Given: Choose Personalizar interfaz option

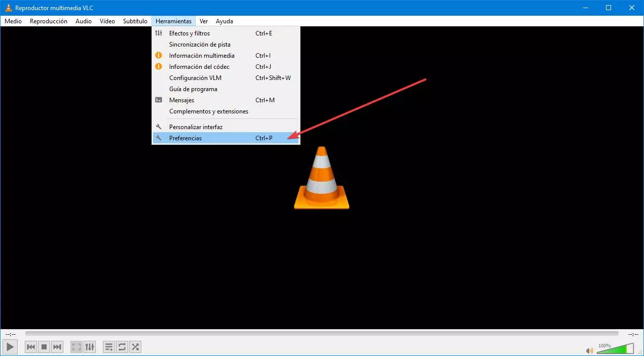Looking at the screenshot, I should (196, 127).
